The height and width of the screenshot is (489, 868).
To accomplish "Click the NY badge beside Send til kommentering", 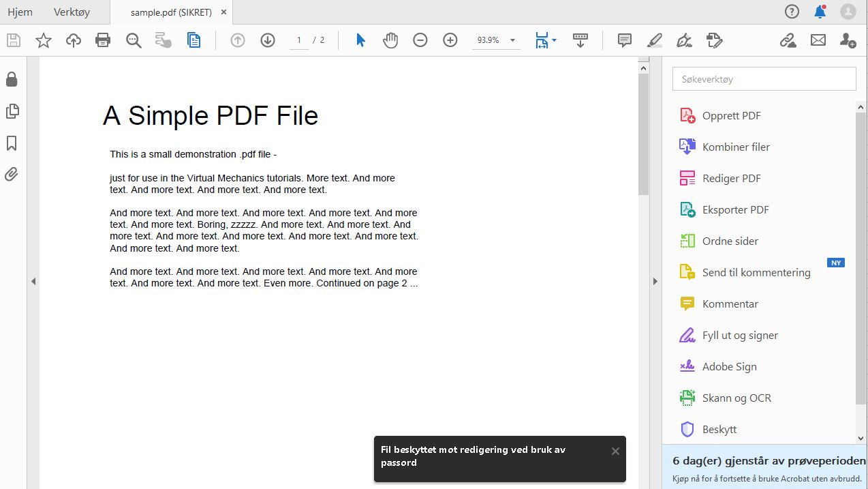I will tap(836, 263).
